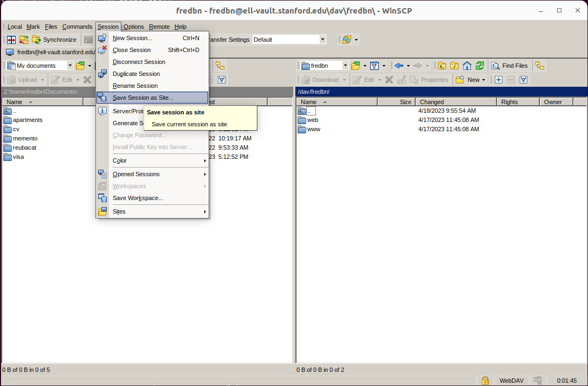
Task: Click the remote Back arrow icon
Action: pos(399,66)
